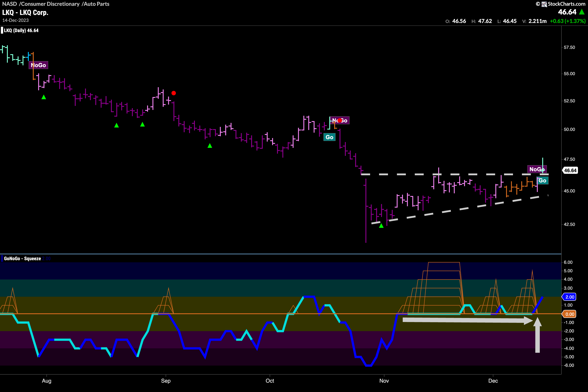The image size is (588, 392).
Task: Click the LKQ (Daily) 46.64 legend
Action: (21, 31)
